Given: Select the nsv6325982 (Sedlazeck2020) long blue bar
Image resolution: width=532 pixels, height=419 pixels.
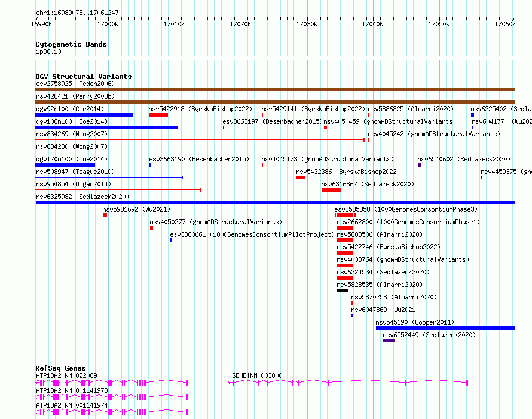Looking at the screenshot, I should click(x=275, y=203).
